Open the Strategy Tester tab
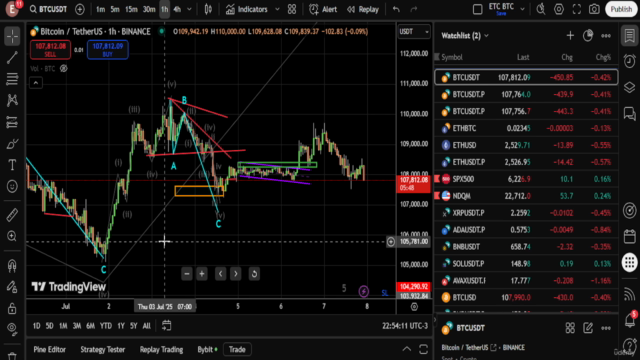 click(102, 349)
